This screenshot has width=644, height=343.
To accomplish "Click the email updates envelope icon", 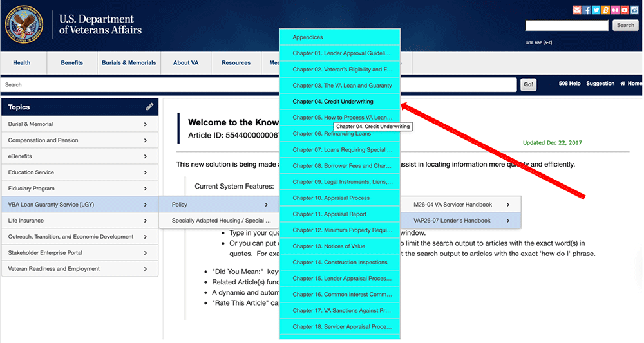I will click(577, 10).
